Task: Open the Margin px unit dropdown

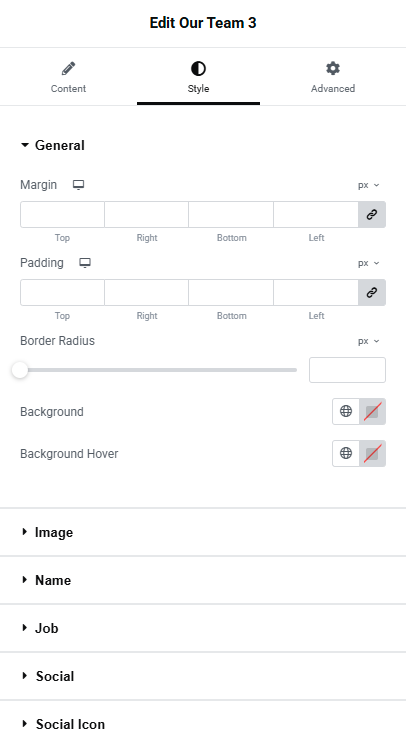Action: (x=369, y=185)
